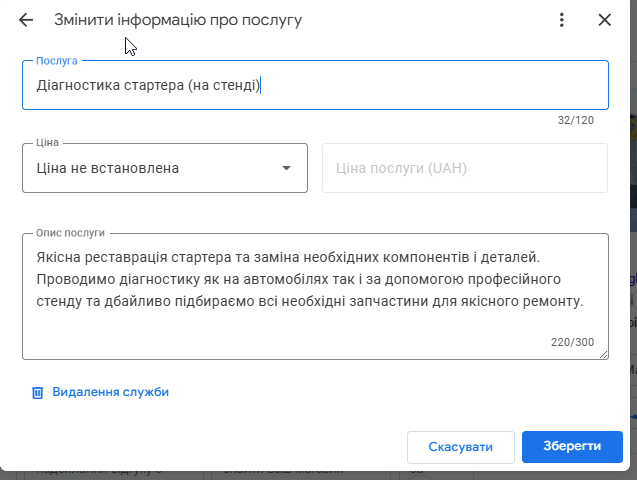Click the trash bin icon
Image resolution: width=637 pixels, height=480 pixels.
(37, 393)
